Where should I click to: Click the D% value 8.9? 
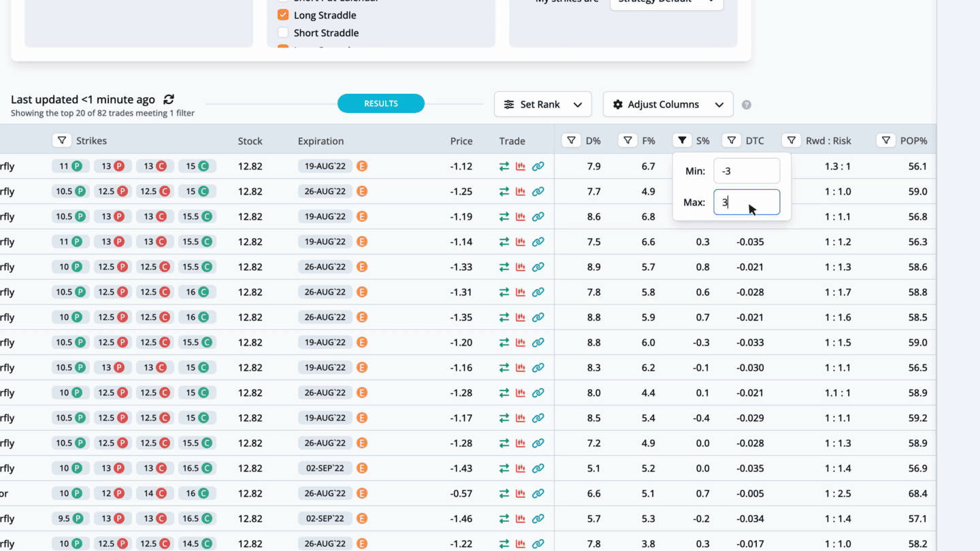594,267
